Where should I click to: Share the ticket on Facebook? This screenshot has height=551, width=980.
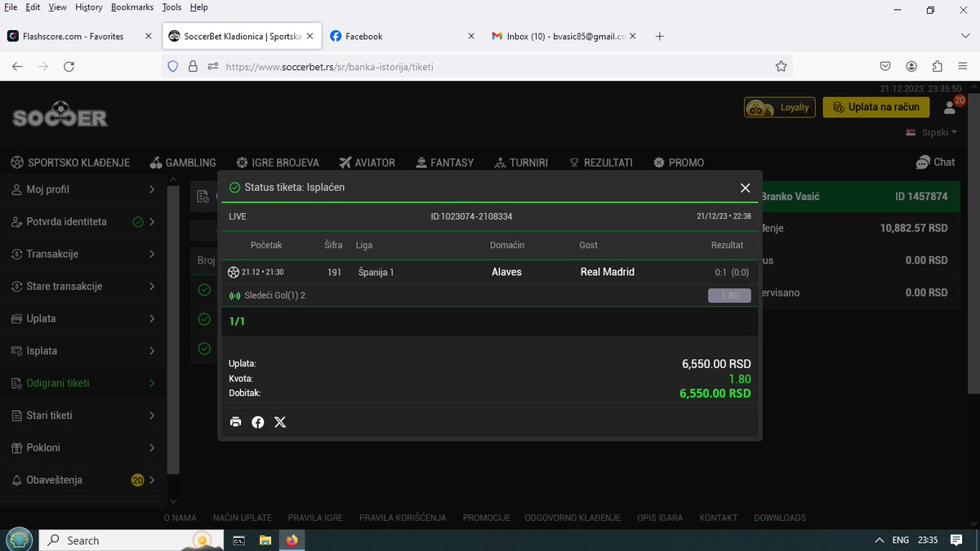pos(257,422)
